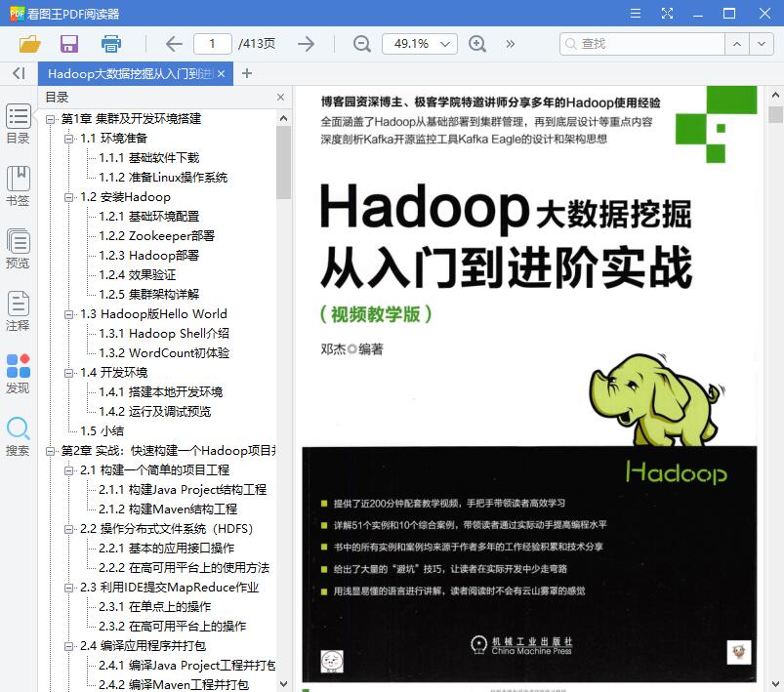This screenshot has width=784, height=692.
Task: Jump to 2.1.2 构建Maven结构工程
Action: [x=168, y=509]
